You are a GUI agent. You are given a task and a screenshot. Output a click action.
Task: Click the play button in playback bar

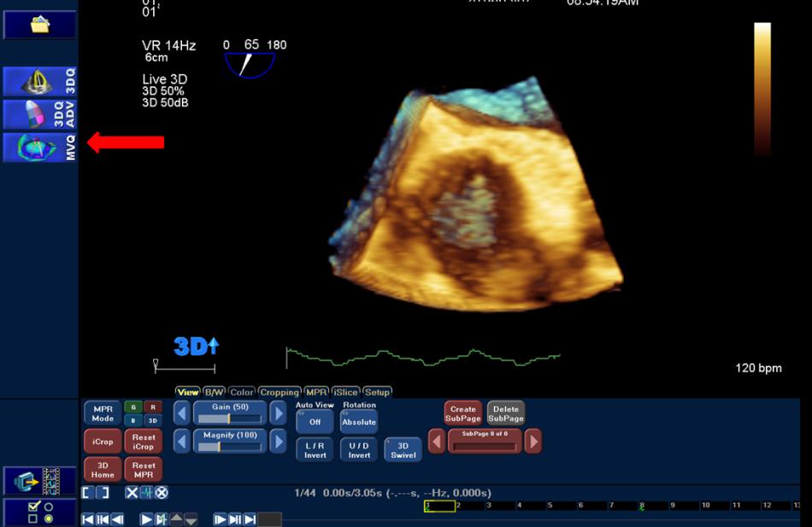146,519
